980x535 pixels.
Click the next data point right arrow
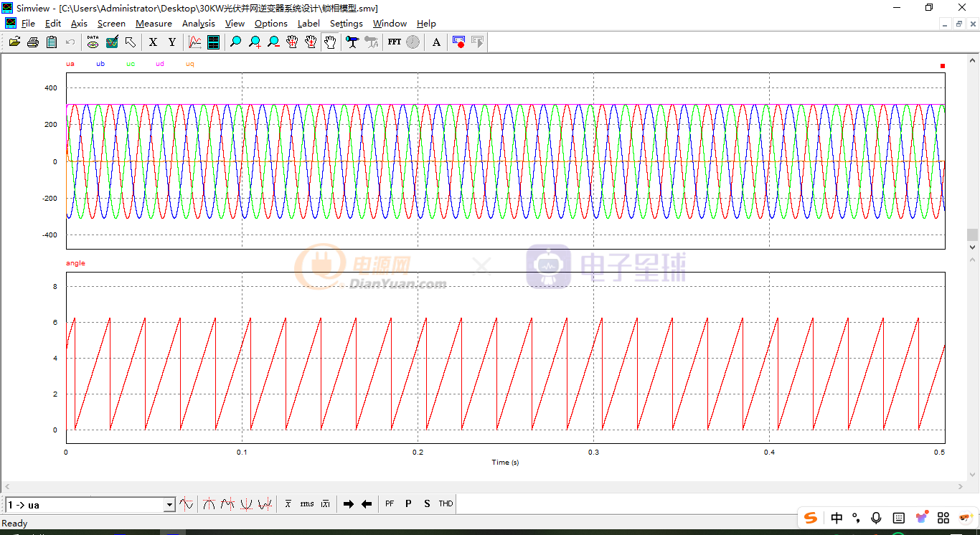click(x=349, y=504)
